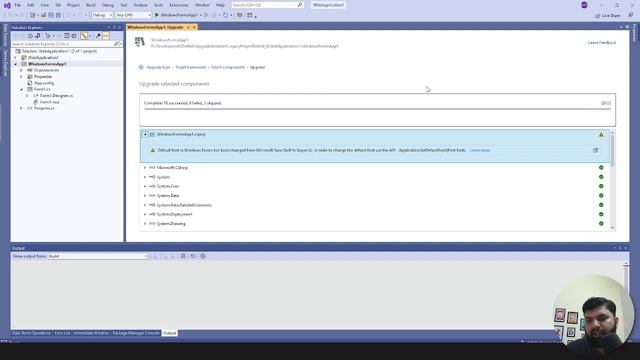Click the Target framework breadcrumb
The image size is (640, 360).
click(x=191, y=67)
